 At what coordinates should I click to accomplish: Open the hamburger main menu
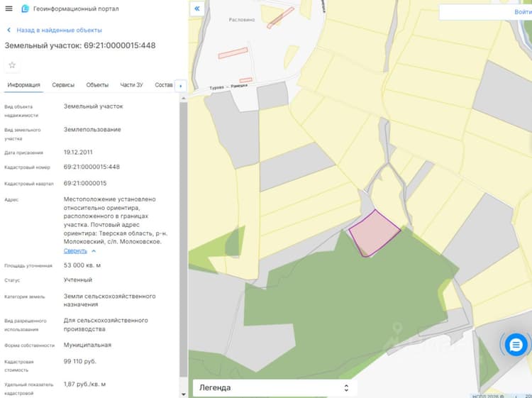(9, 9)
